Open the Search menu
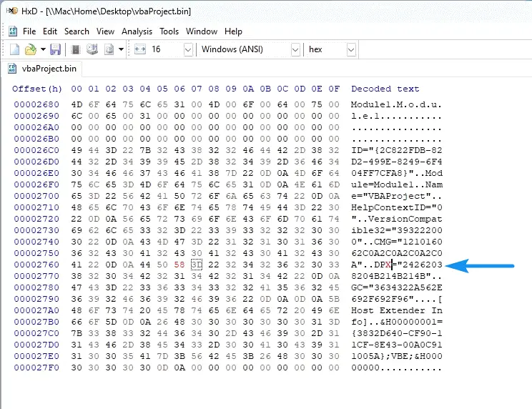532x409 pixels. (77, 31)
